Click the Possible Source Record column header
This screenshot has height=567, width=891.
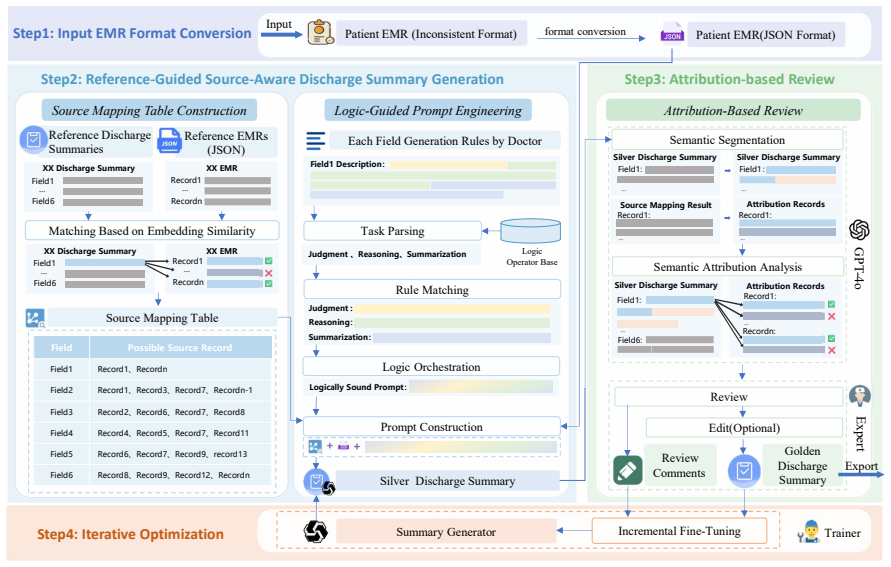(x=180, y=347)
